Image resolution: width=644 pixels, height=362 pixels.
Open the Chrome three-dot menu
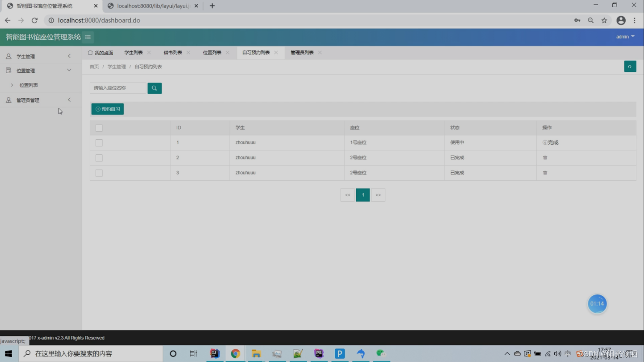pyautogui.click(x=635, y=20)
